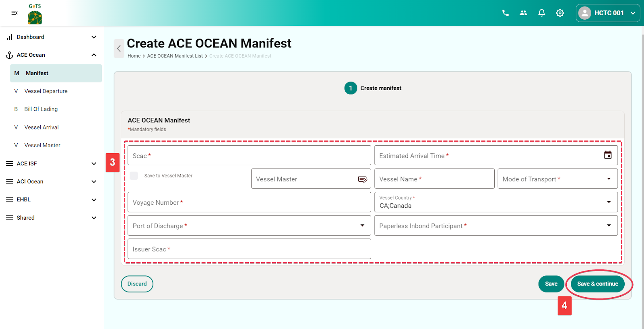Screen dimensions: 644x329
Task: Collapse the sidebar with hamburger icon
Action: click(14, 13)
